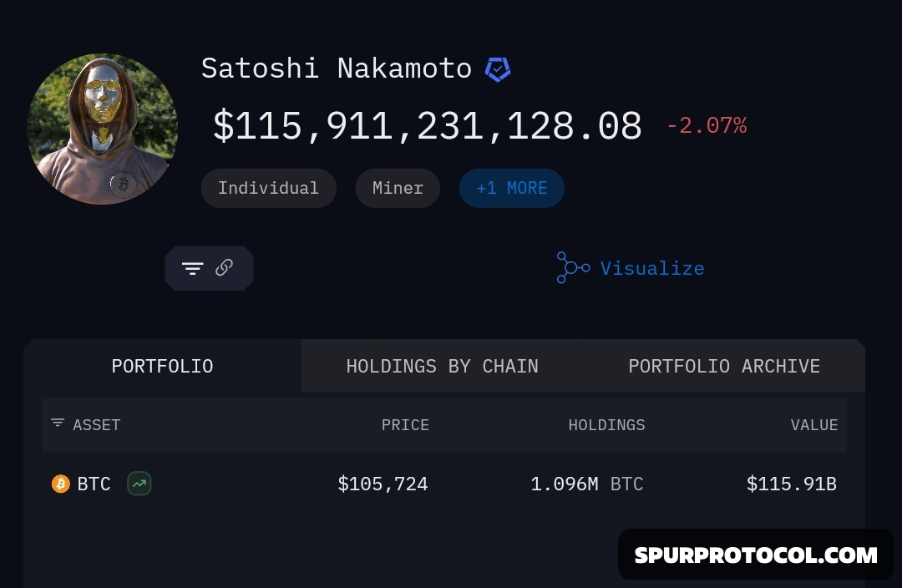
Task: Select the Portfolio tab
Action: pos(162,366)
